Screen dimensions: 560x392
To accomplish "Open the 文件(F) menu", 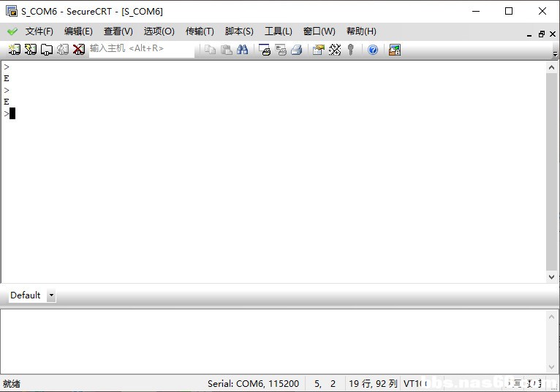I will click(39, 31).
